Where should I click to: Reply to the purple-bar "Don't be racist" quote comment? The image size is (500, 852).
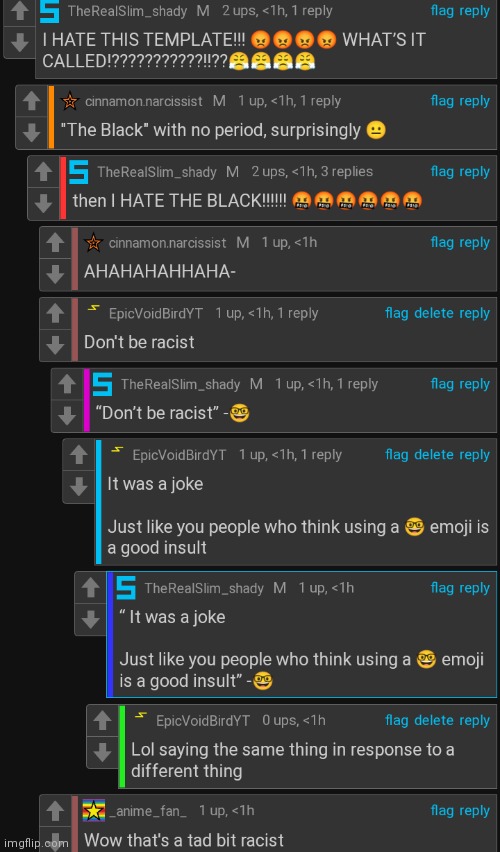(474, 384)
